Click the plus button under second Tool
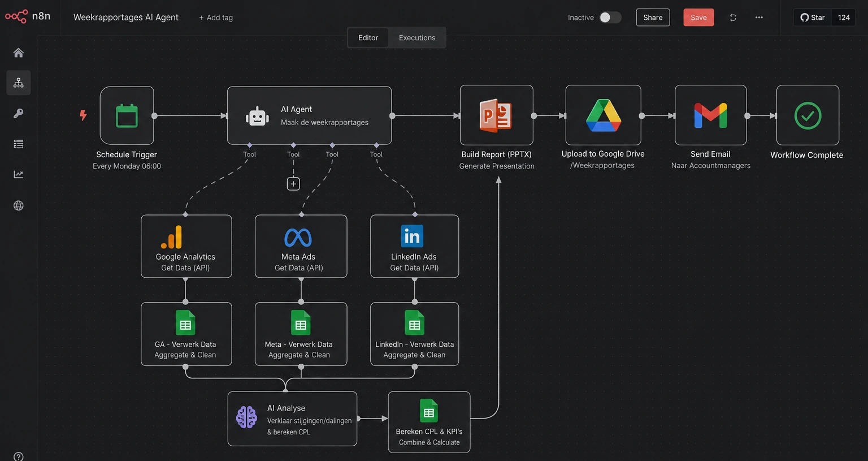The width and height of the screenshot is (868, 461). click(x=293, y=184)
